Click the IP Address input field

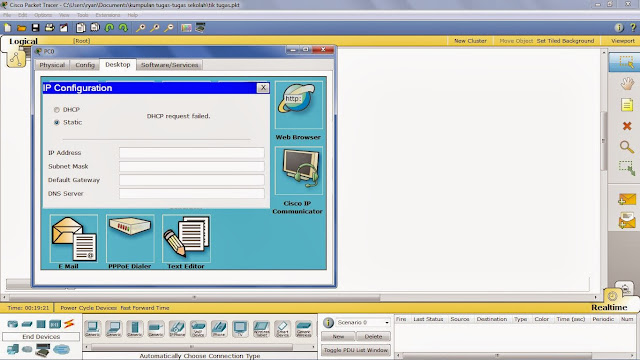(192, 153)
